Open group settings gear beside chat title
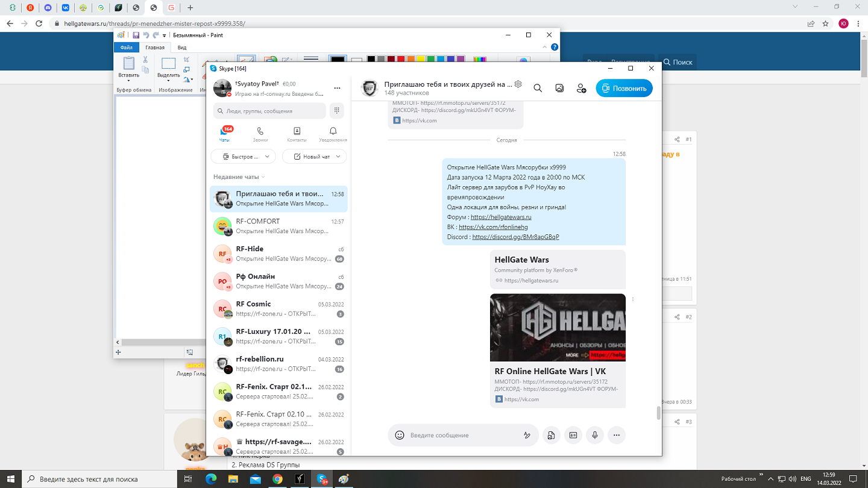 click(518, 84)
